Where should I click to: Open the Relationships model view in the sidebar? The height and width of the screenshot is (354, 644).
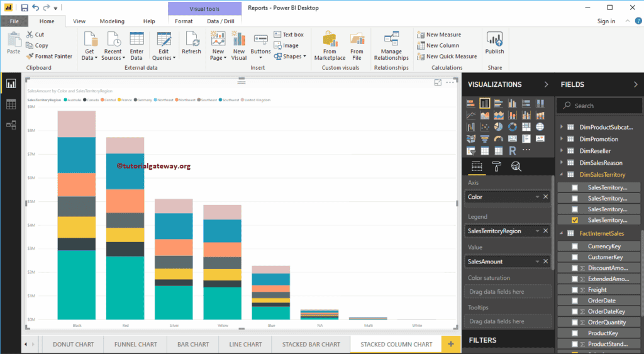(x=11, y=125)
